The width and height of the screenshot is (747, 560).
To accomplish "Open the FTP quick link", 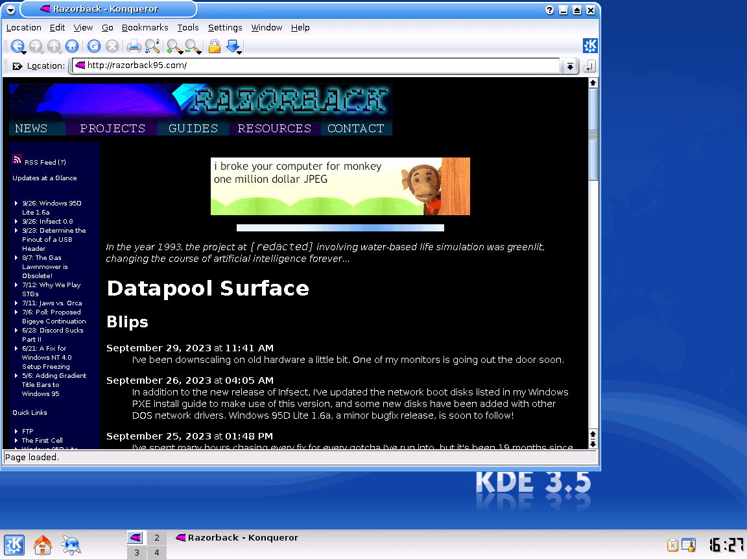I will point(28,432).
